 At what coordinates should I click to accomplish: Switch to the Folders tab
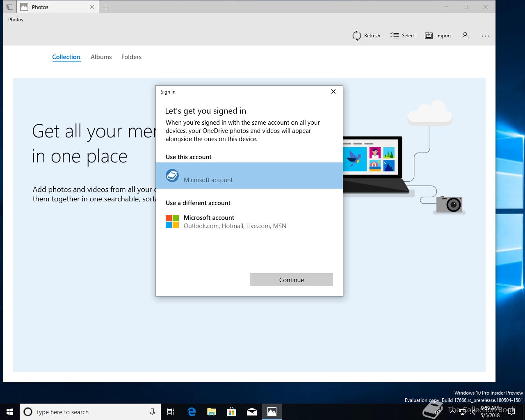click(131, 57)
